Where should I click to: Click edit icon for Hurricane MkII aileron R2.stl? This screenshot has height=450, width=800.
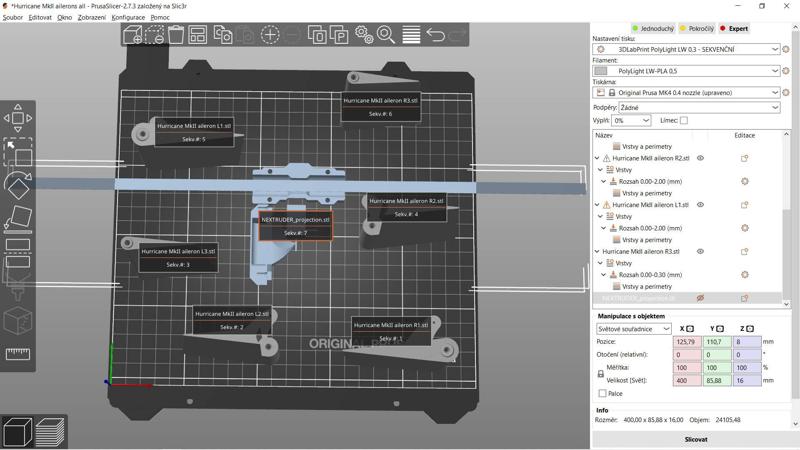(744, 158)
